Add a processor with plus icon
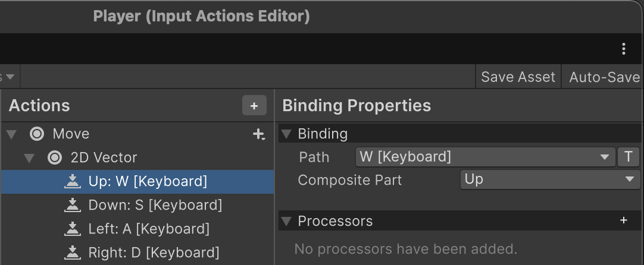 point(623,220)
